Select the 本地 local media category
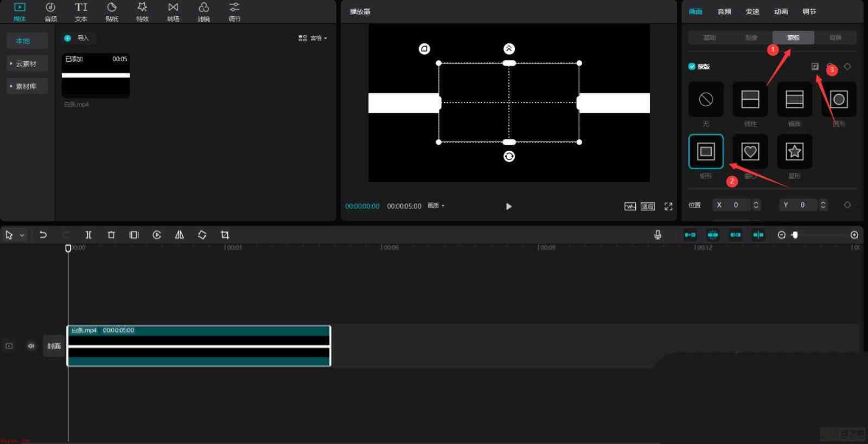This screenshot has height=444, width=868. [27, 41]
